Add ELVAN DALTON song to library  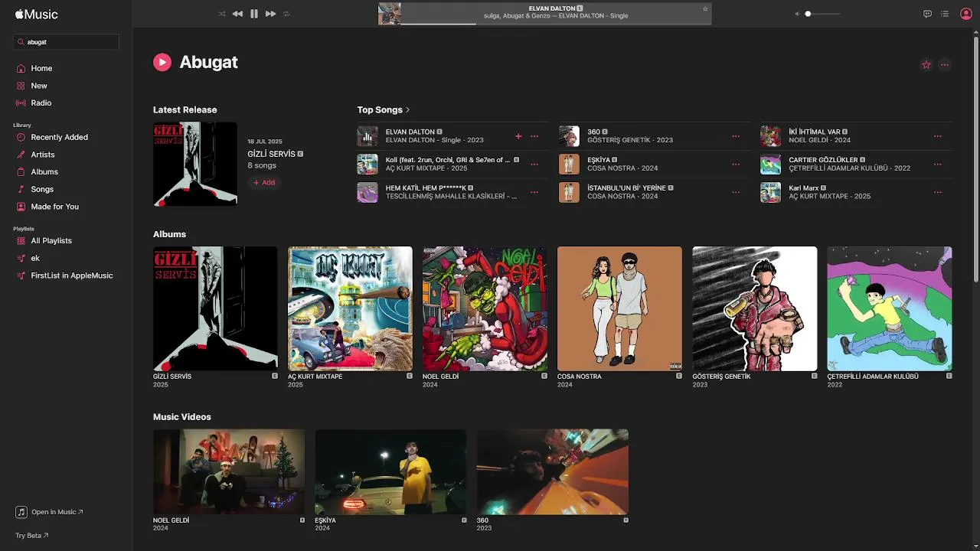coord(518,136)
